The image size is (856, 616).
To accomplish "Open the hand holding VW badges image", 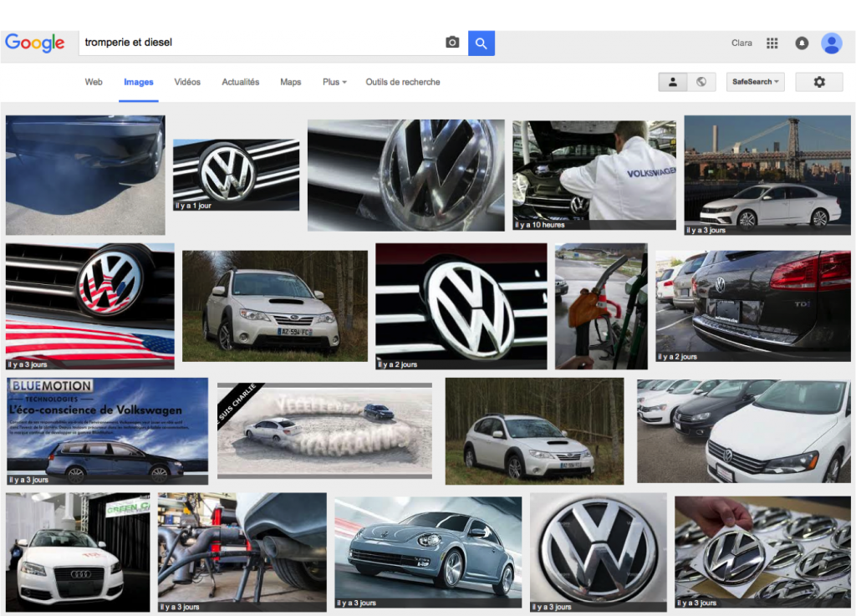I will pos(762,552).
